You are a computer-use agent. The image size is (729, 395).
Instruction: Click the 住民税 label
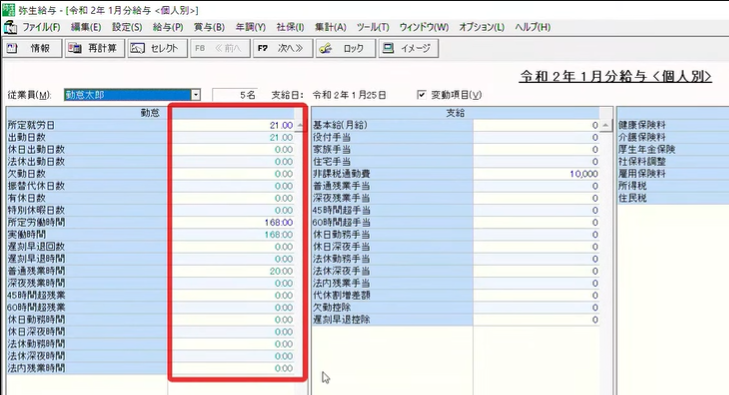click(x=632, y=198)
